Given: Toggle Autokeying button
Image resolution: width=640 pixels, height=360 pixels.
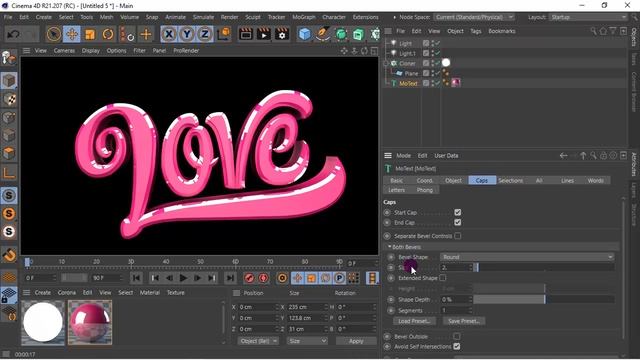Looking at the screenshot, I should click(x=264, y=278).
